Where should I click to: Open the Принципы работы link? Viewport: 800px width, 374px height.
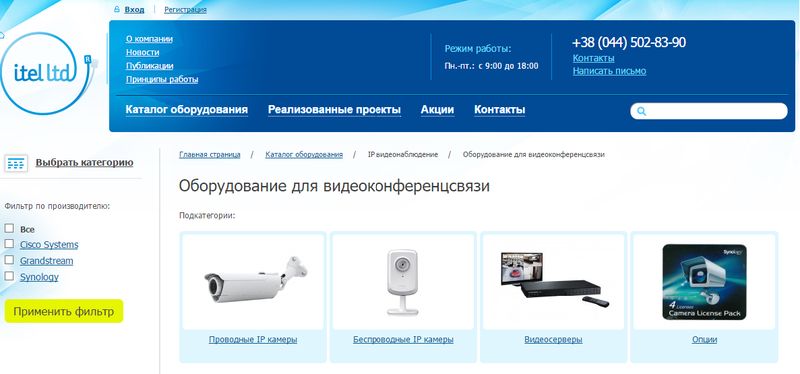(162, 80)
